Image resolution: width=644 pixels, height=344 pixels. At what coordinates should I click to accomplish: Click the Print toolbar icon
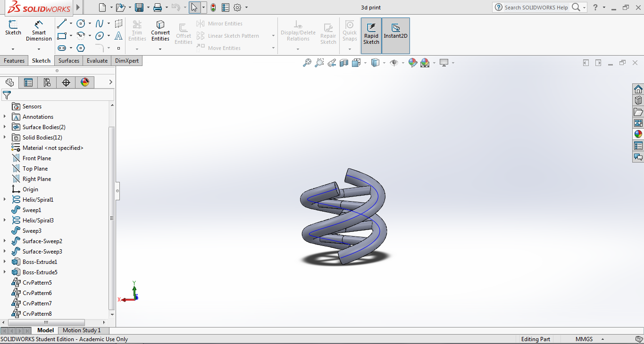pyautogui.click(x=158, y=7)
